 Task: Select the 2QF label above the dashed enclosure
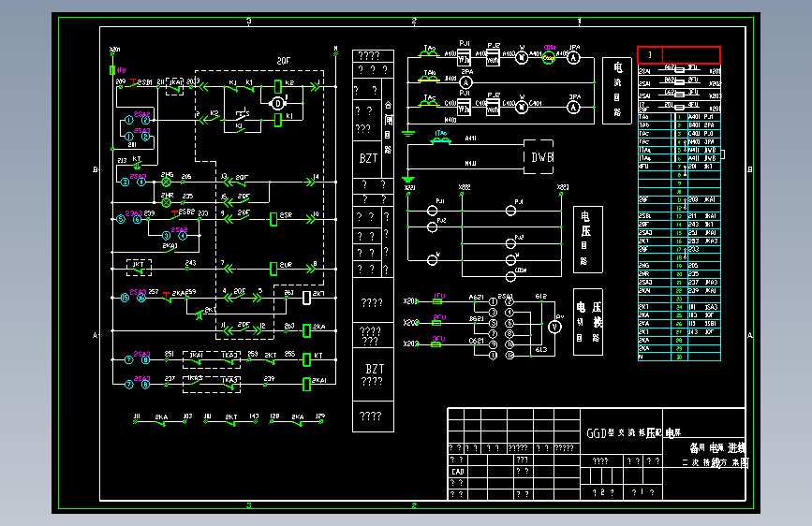pyautogui.click(x=283, y=61)
